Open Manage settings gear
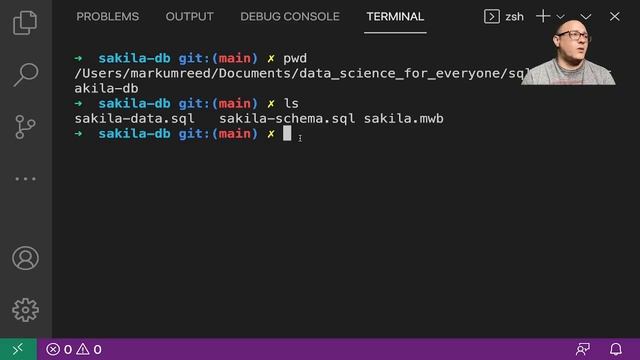640x360 pixels. pyautogui.click(x=25, y=310)
